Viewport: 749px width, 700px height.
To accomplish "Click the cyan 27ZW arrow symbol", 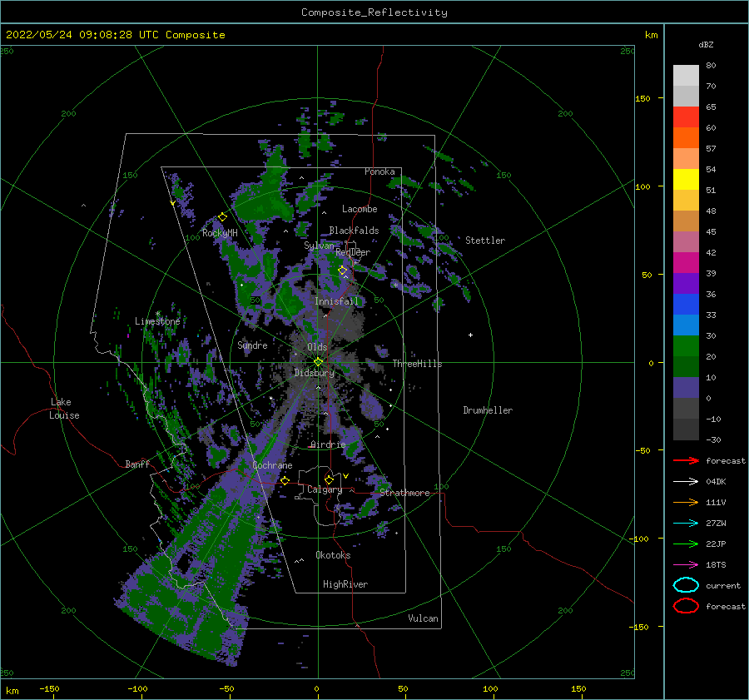I will (x=686, y=524).
